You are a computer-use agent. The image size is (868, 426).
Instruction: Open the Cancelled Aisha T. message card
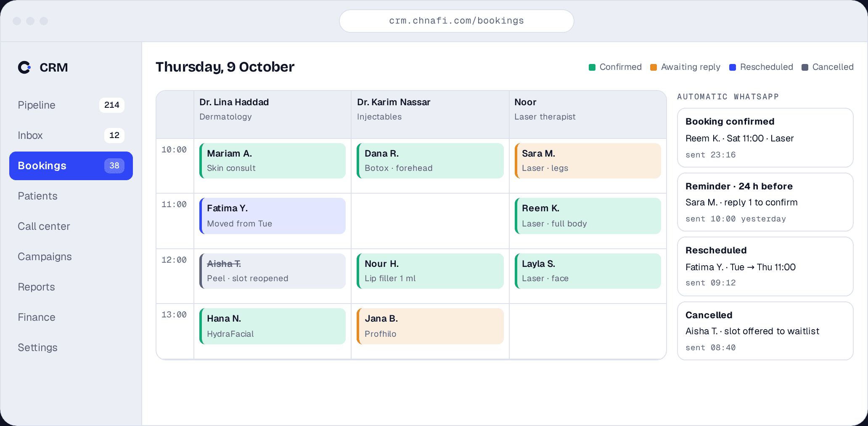pos(765,331)
